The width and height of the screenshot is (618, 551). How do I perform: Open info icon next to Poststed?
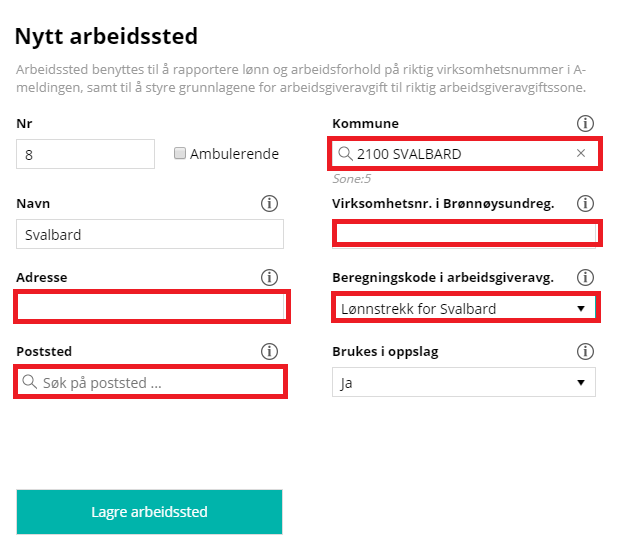coord(269,351)
